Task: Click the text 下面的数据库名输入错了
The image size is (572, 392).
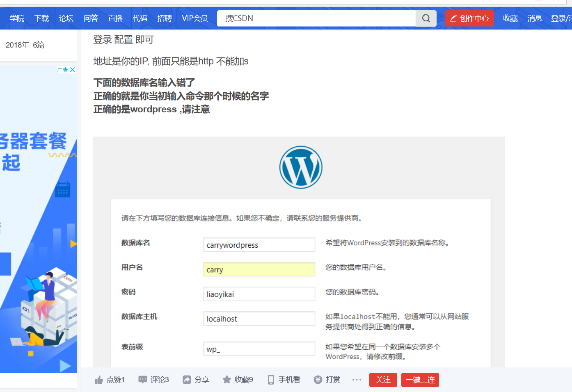Action: coord(144,83)
